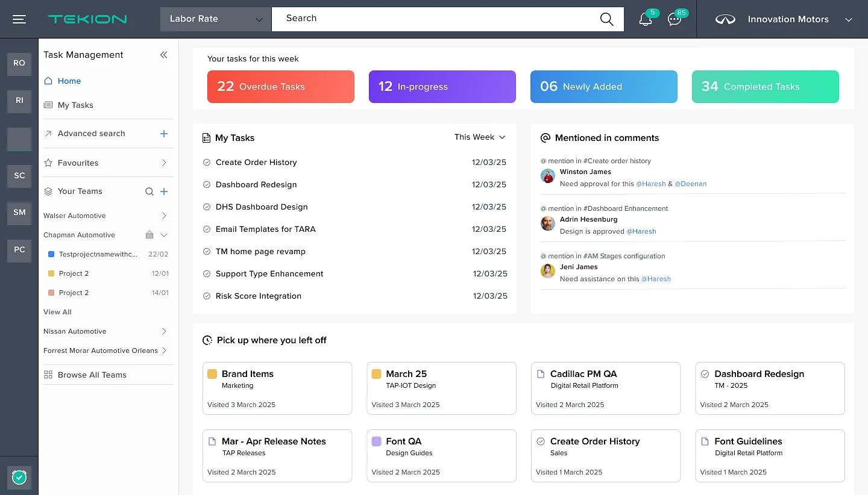Screen dimensions: 868x495
Task: Mark TM home page revamp complete
Action: (x=207, y=252)
